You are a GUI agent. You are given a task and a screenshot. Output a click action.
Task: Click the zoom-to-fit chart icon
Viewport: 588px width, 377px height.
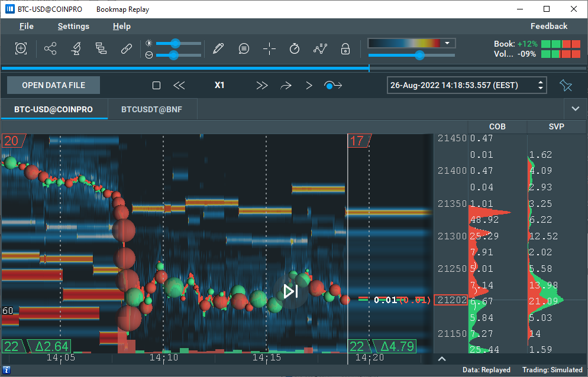(21, 49)
